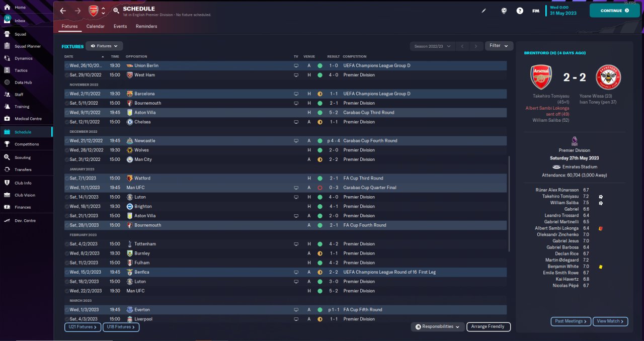Sort by the Date column header
This screenshot has height=341, width=644.
point(69,56)
